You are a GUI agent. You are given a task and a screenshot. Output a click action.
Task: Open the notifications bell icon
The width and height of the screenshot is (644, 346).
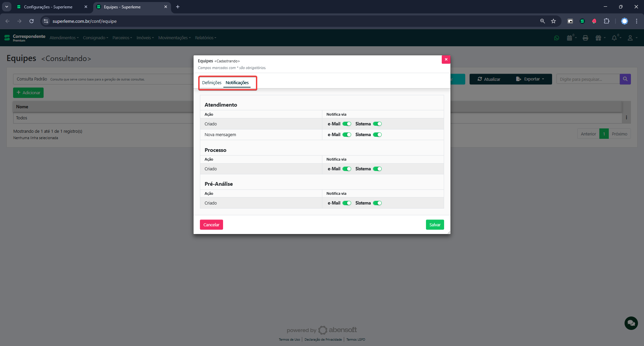point(614,38)
